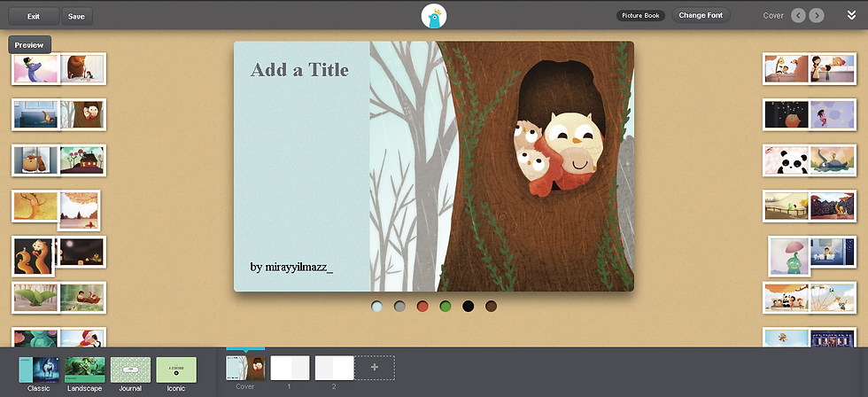868x397 pixels.
Task: Click the Save button
Action: [x=76, y=16]
